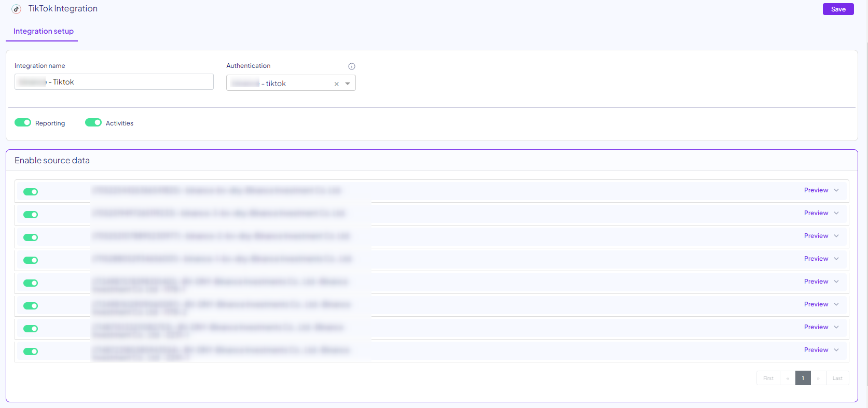Viewport: 868px width, 408px height.
Task: Toggle the Reporting switch
Action: pyautogui.click(x=23, y=122)
